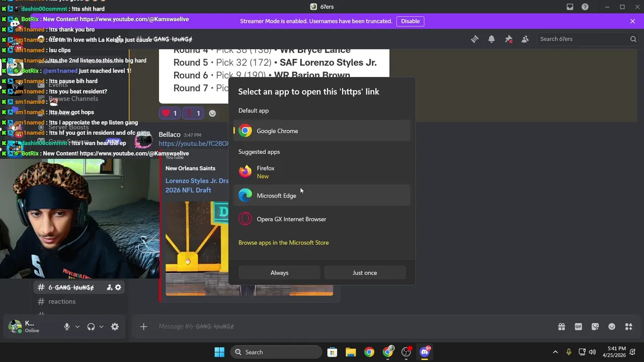Select Microsoft Edge in the app list
The width and height of the screenshot is (644, 362).
click(322, 196)
